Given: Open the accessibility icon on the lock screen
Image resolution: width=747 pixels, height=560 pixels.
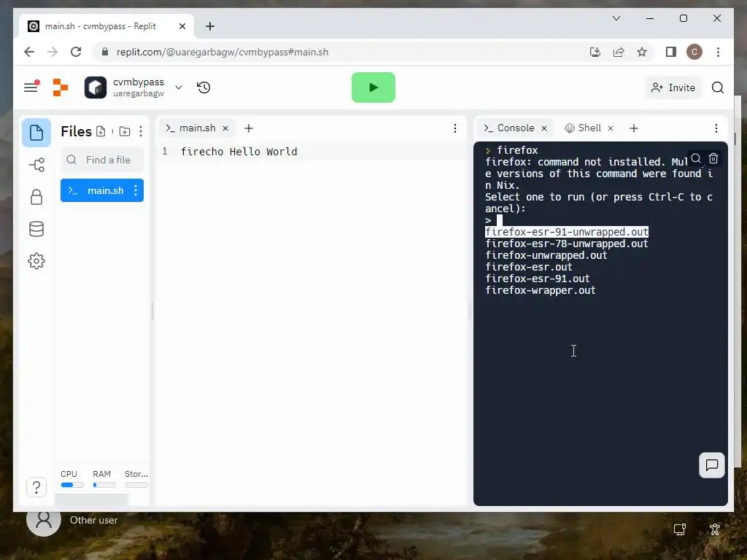Looking at the screenshot, I should pos(715,529).
